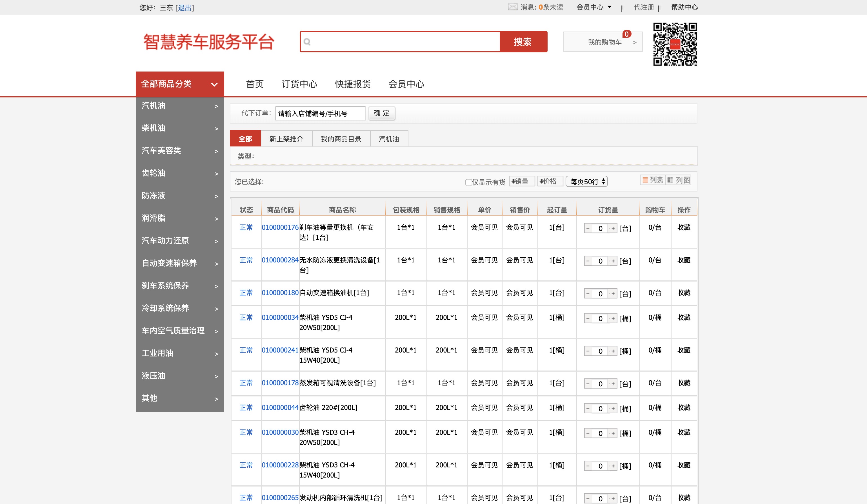Open 会员中心 in main navigation

(x=406, y=84)
